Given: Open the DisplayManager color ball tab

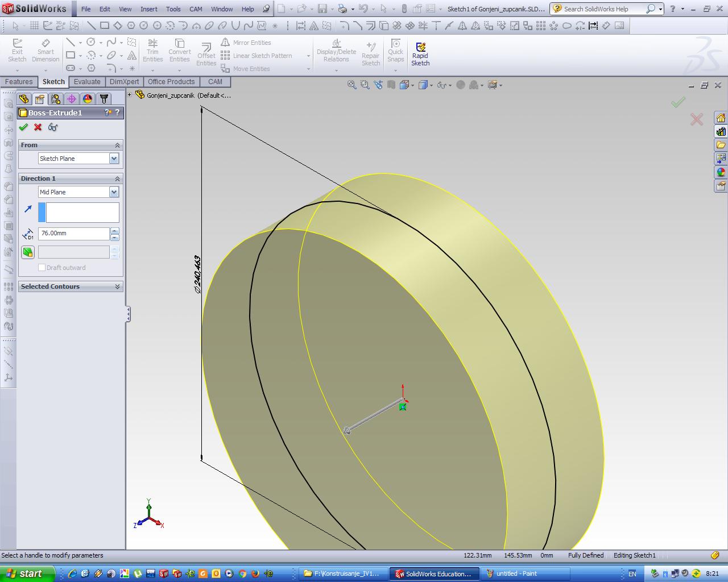Looking at the screenshot, I should pyautogui.click(x=88, y=99).
